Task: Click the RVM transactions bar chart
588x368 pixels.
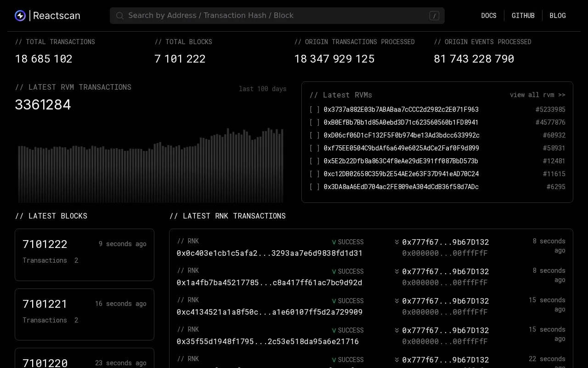Action: [151, 166]
